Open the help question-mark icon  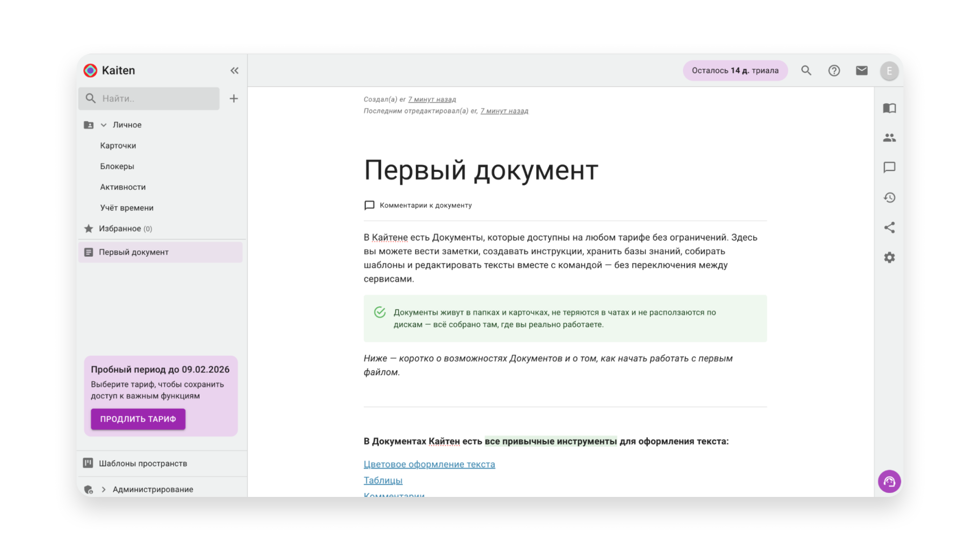[834, 70]
